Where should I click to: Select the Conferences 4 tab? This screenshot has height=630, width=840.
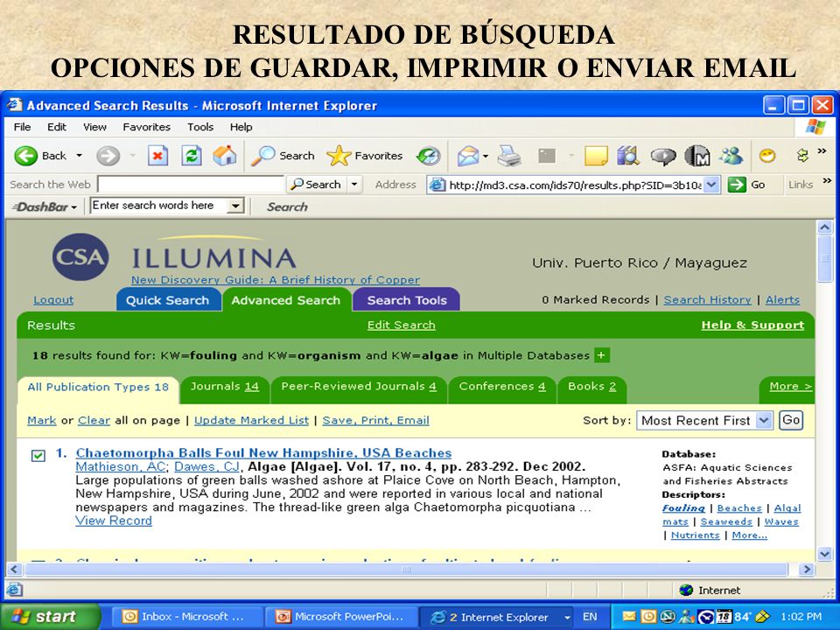(502, 390)
